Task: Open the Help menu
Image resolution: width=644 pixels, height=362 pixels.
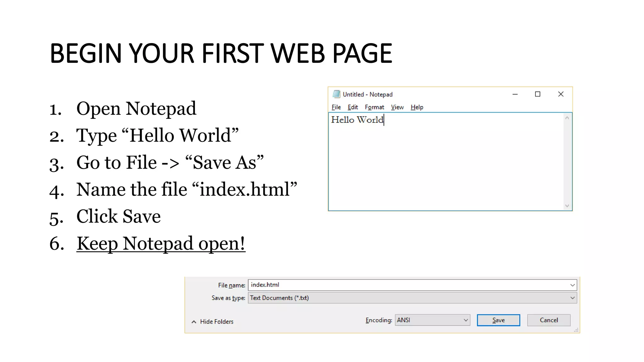Action: 417,107
